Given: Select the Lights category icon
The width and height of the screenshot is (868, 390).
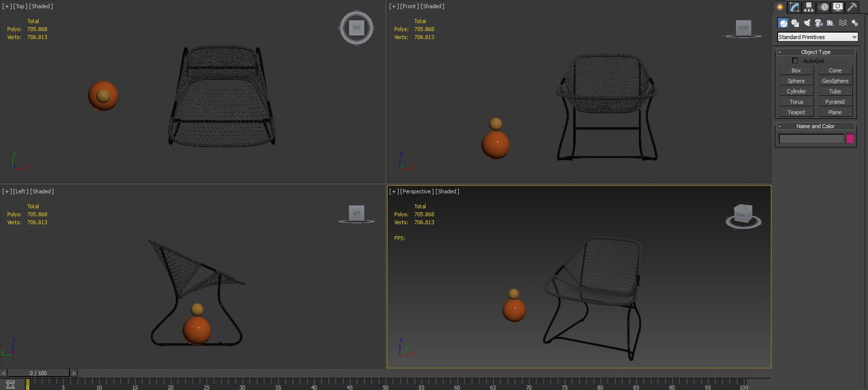Looking at the screenshot, I should point(807,23).
